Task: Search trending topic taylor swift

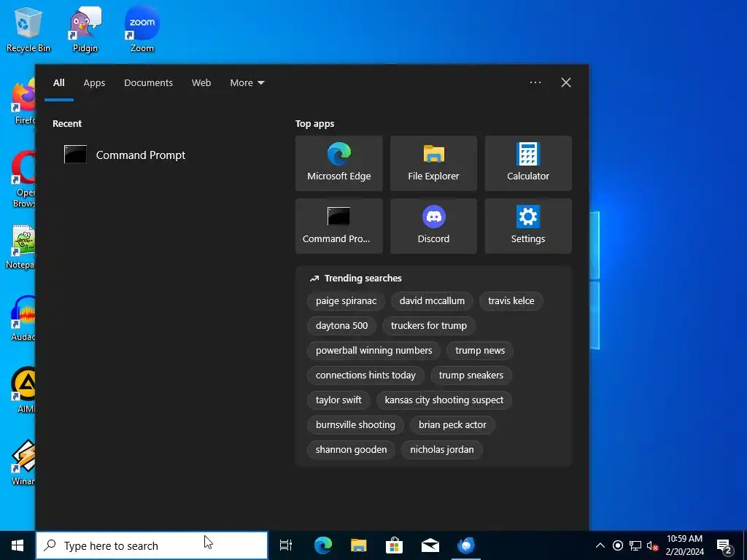Action: point(338,400)
